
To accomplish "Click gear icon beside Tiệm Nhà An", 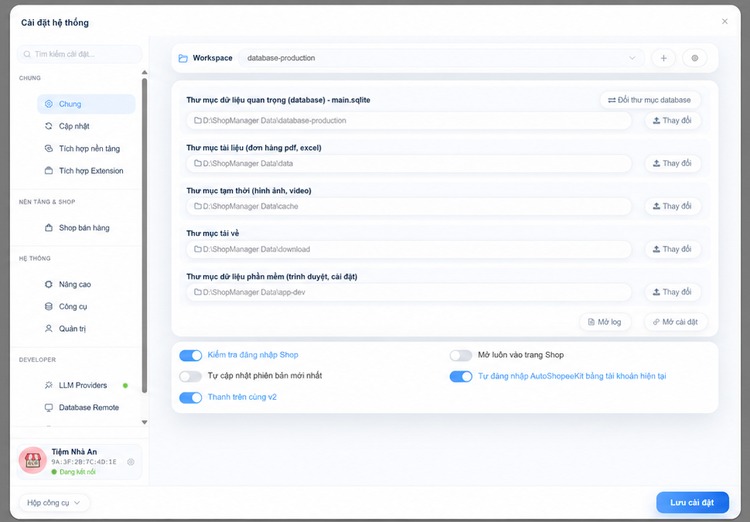I will point(131,462).
